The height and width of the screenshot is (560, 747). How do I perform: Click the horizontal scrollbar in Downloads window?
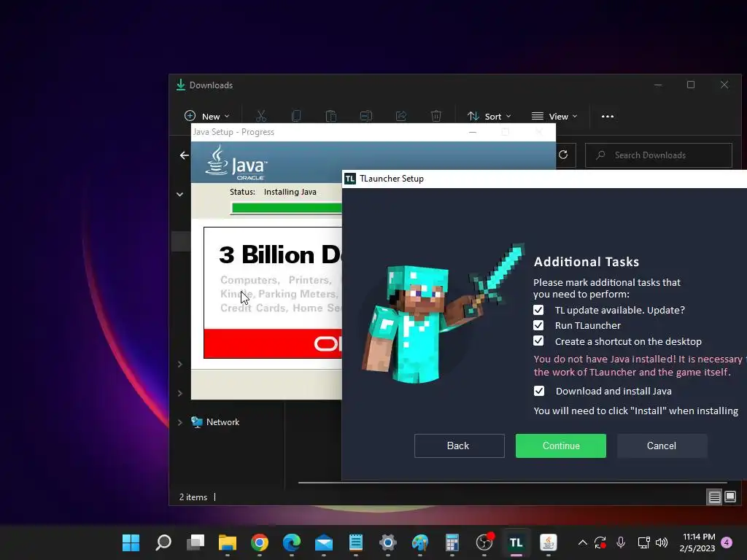pos(513,483)
